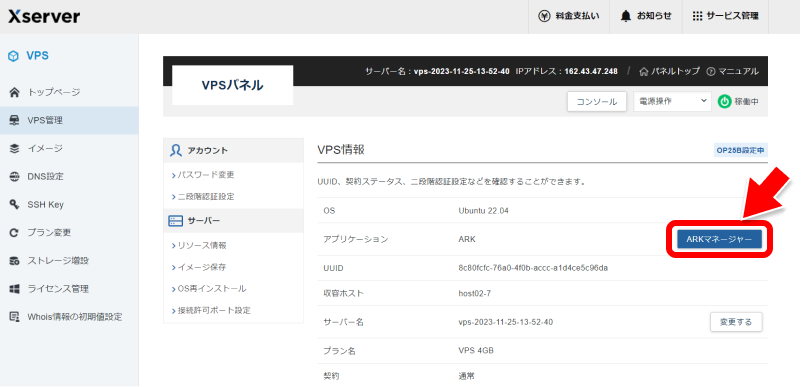This screenshot has height=387, width=805.
Task: Click the 通常 contract value
Action: pos(466,376)
